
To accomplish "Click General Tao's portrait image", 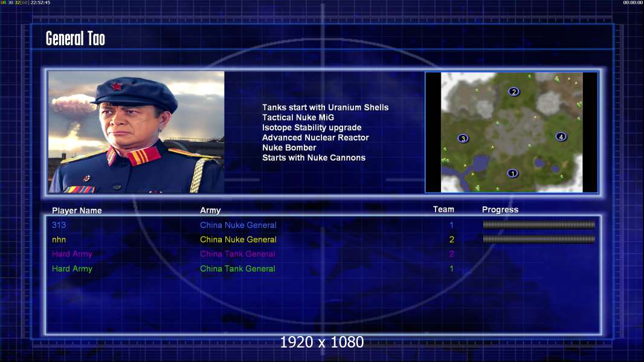I will [x=137, y=132].
